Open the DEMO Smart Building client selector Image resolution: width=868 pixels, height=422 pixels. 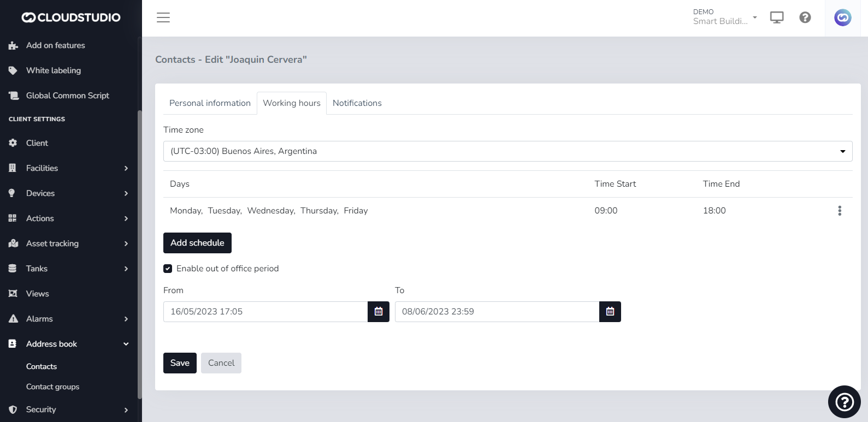tap(725, 17)
